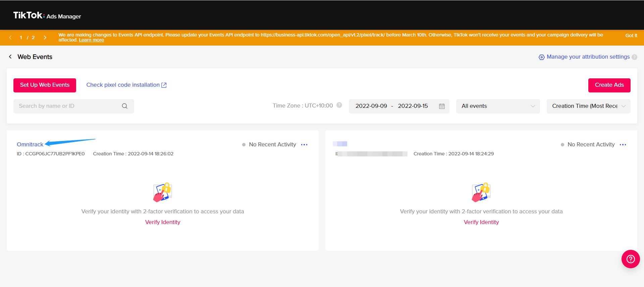The height and width of the screenshot is (287, 644).
Task: Open the floating help button
Action: pos(631,259)
